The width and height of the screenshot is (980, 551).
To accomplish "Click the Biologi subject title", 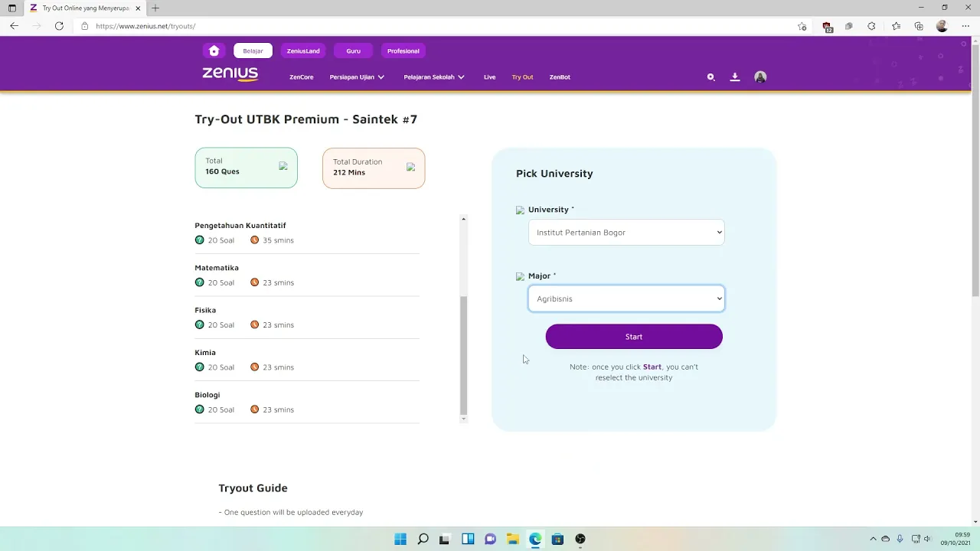I will (x=207, y=395).
